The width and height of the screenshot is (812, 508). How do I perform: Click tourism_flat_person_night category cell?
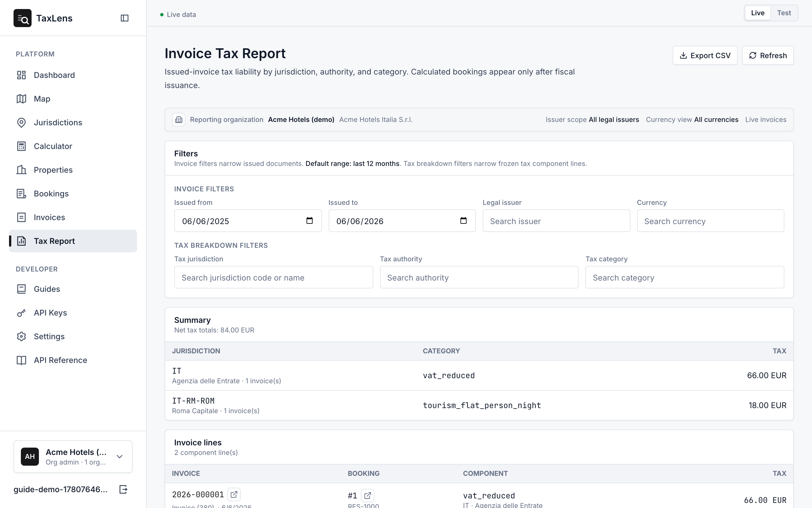482,406
